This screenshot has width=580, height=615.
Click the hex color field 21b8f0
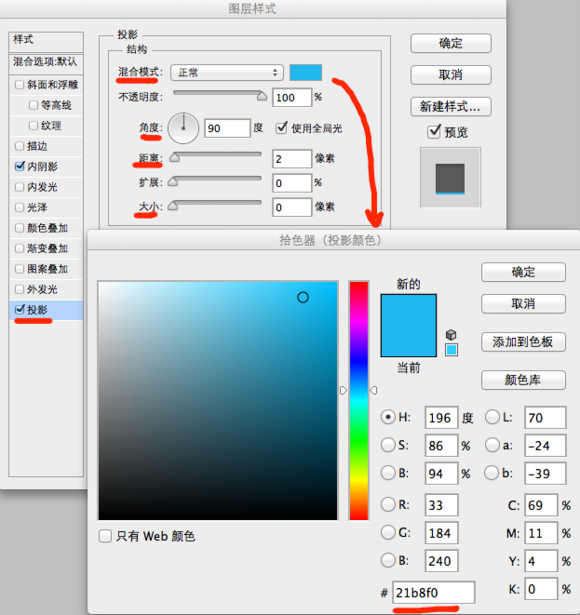(x=433, y=592)
